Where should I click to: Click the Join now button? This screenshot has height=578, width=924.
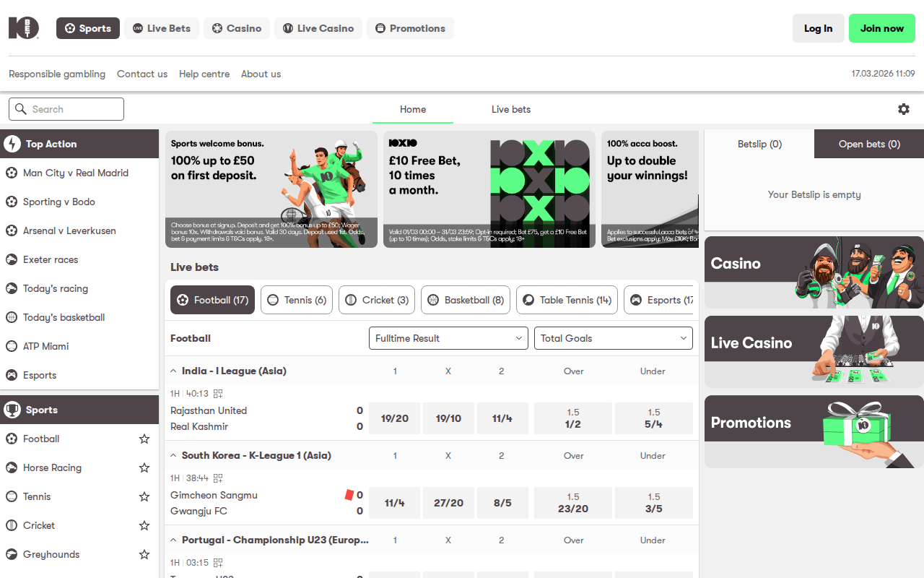click(x=881, y=28)
